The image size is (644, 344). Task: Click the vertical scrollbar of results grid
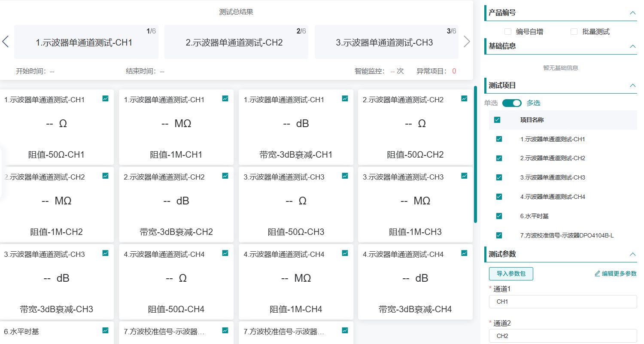pos(475,155)
